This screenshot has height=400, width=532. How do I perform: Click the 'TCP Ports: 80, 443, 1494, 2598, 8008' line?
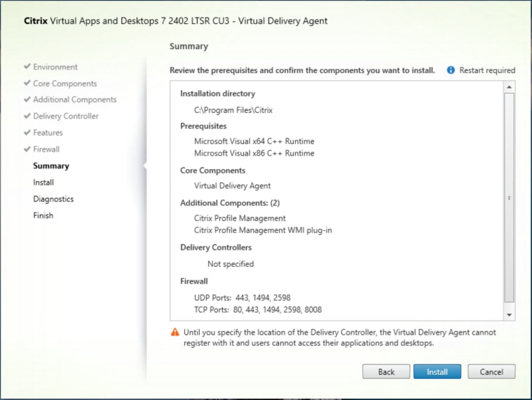tap(258, 309)
